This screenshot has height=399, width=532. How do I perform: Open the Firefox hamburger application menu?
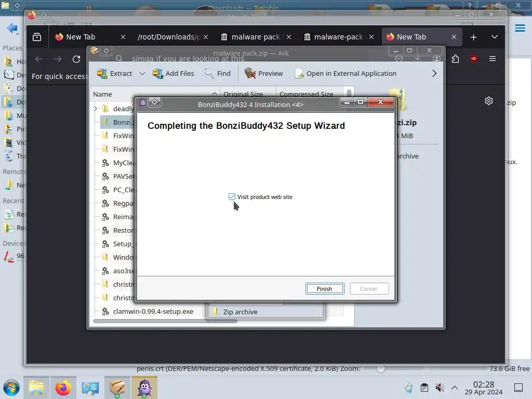[493, 59]
